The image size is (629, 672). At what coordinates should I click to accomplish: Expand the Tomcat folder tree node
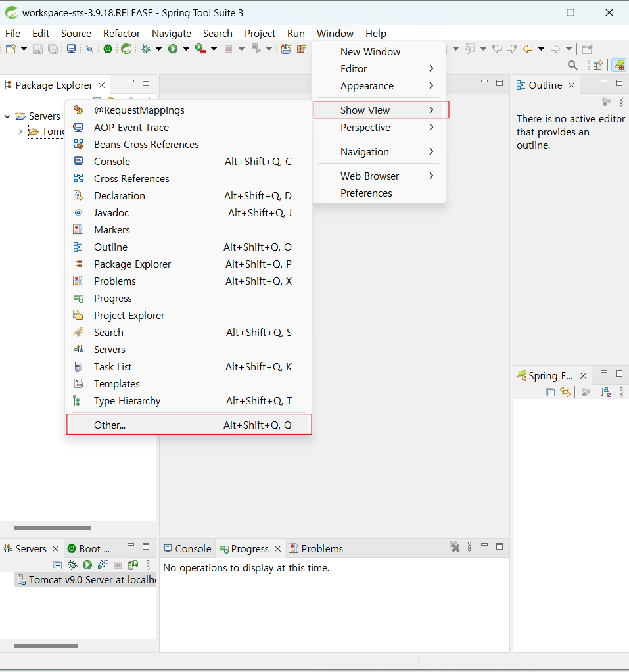click(20, 132)
